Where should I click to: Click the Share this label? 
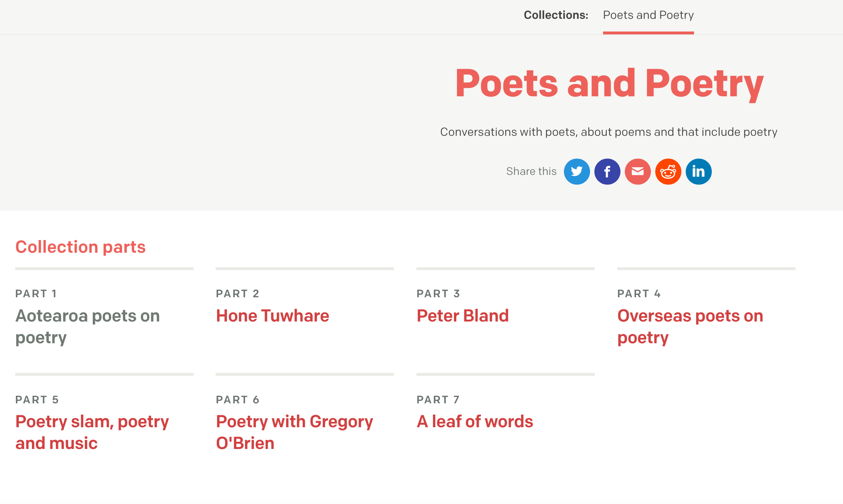click(531, 171)
